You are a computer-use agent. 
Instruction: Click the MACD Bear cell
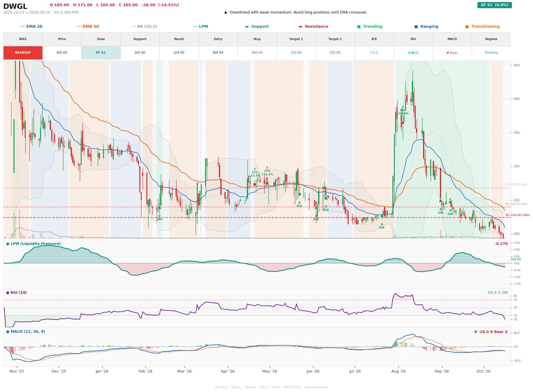(452, 53)
